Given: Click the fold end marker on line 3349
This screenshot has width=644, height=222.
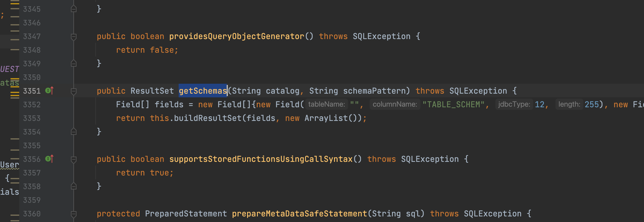Looking at the screenshot, I should tap(74, 63).
